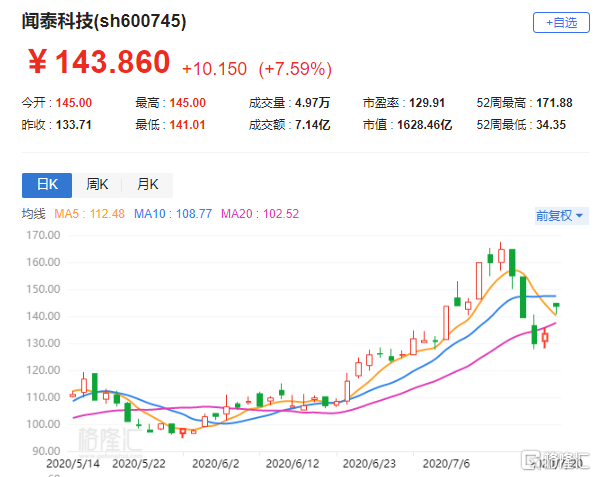596x477 pixels.
Task: Click the 2020/5/14 date axis label
Action: coord(73,464)
